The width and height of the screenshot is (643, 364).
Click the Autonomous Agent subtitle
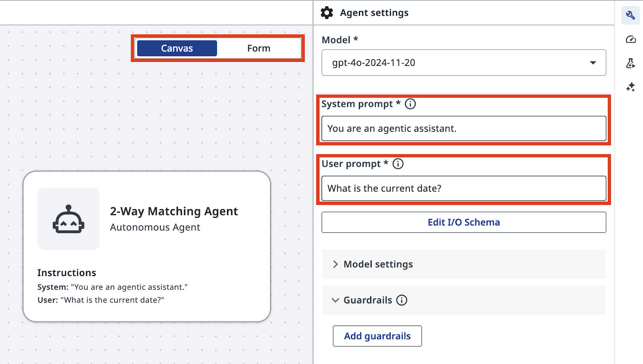(155, 227)
